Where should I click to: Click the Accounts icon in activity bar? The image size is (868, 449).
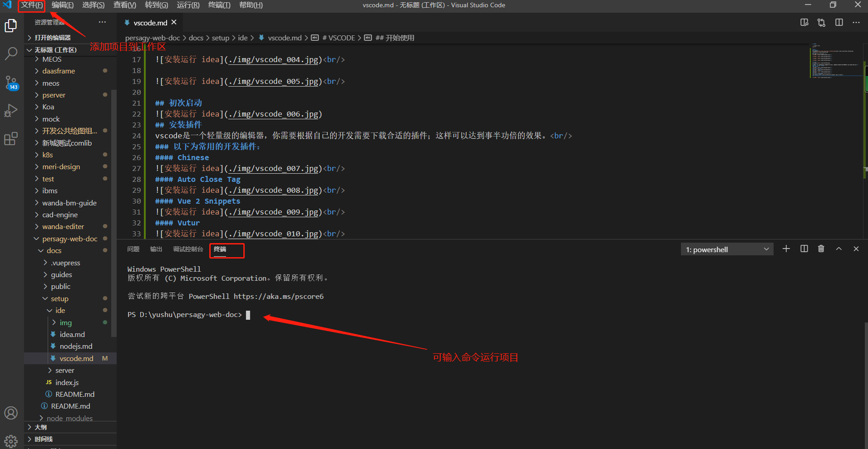pyautogui.click(x=11, y=413)
